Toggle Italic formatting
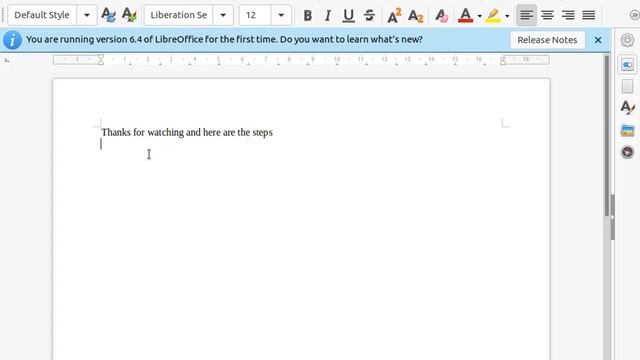The height and width of the screenshot is (360, 640). [x=327, y=16]
